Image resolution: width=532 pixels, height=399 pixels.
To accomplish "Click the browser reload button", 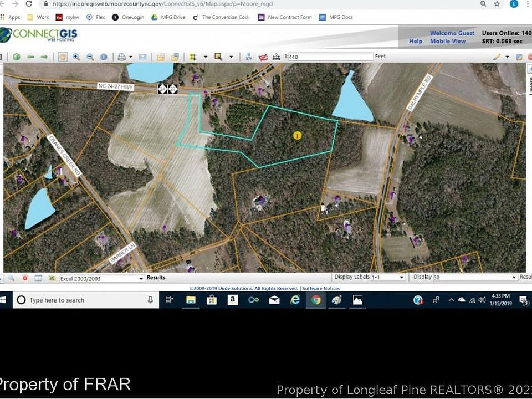I will tap(29, 4).
